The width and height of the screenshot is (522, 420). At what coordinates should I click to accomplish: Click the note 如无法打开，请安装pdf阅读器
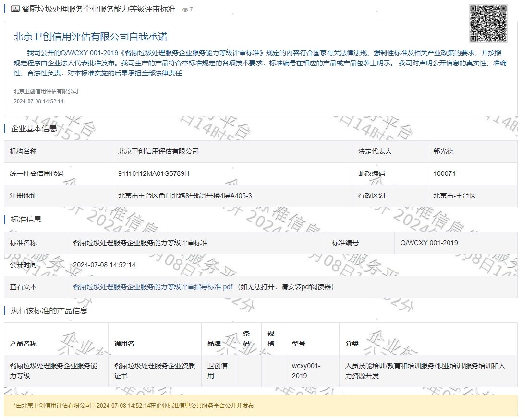(286, 287)
